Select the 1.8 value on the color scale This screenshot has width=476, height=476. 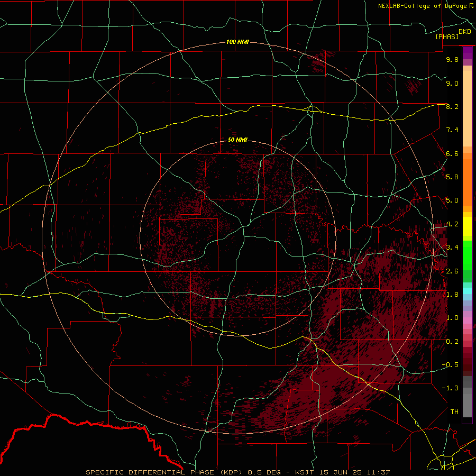point(452,295)
